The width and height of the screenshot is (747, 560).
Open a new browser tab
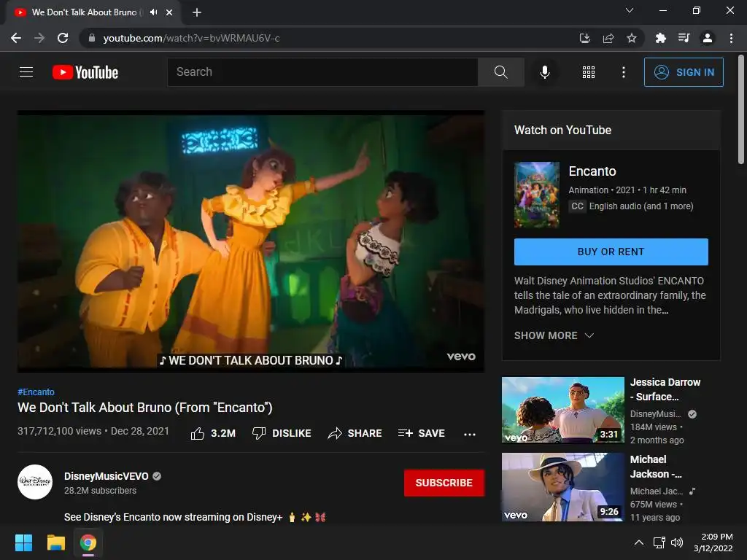197,12
